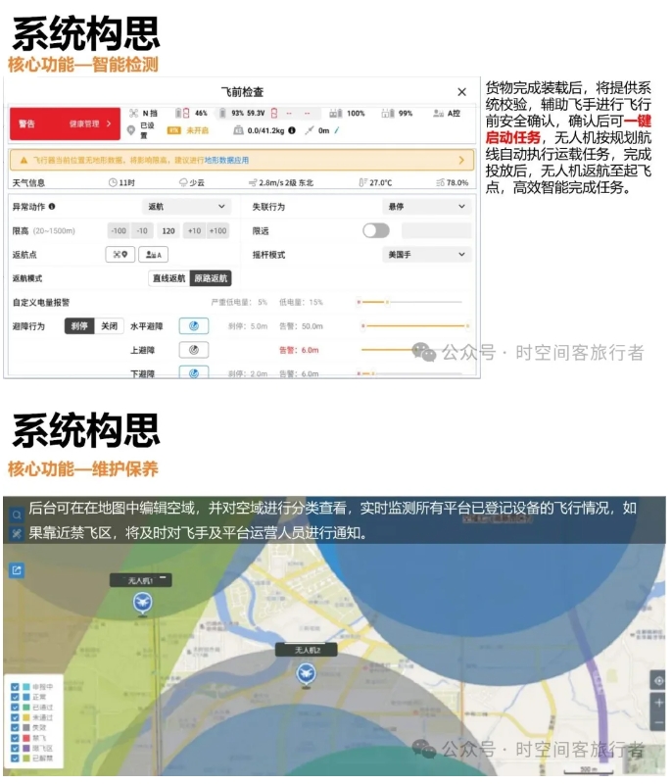Collapse the 无人机1 label with minus
The width and height of the screenshot is (672, 784).
[x=163, y=578]
